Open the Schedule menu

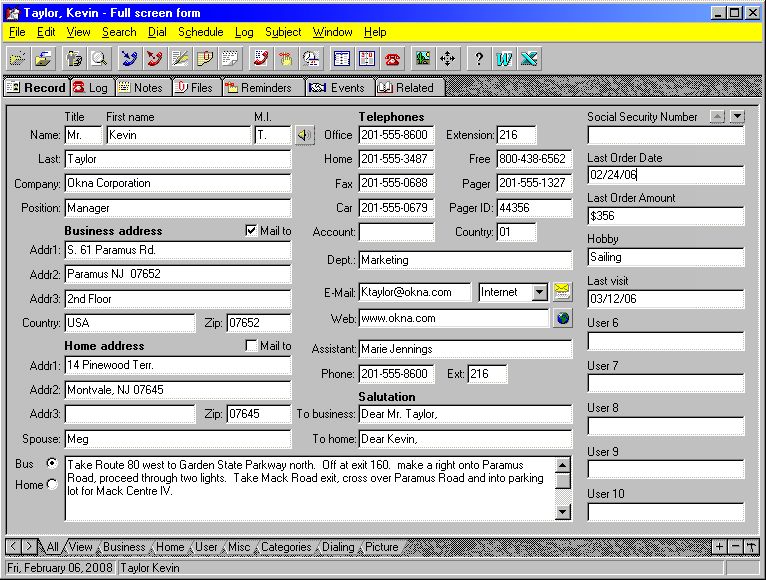tap(200, 32)
